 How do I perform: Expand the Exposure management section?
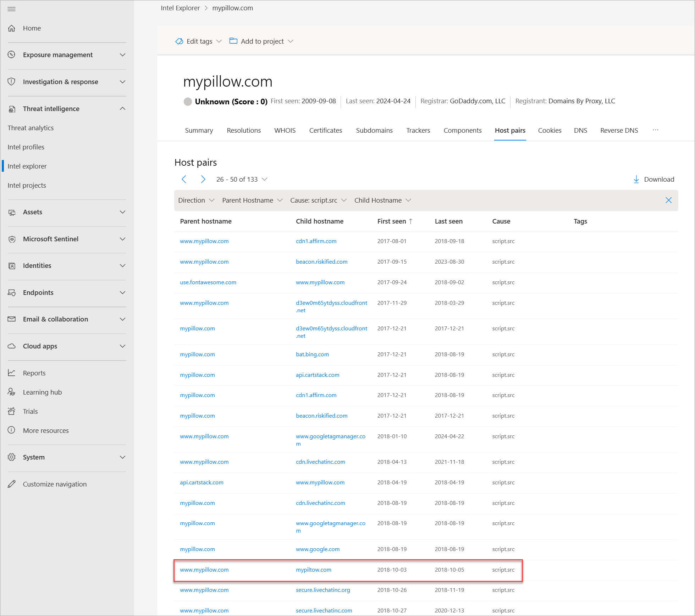click(122, 55)
